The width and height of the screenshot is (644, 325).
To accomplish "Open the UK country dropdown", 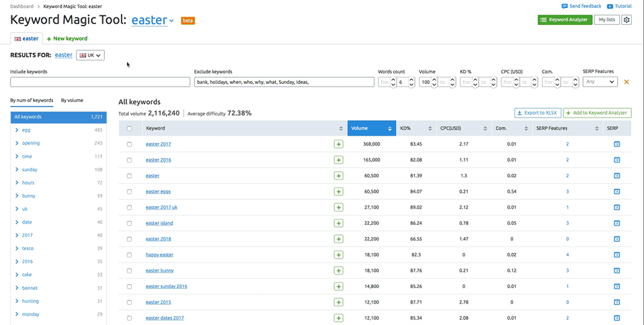I will (x=90, y=55).
